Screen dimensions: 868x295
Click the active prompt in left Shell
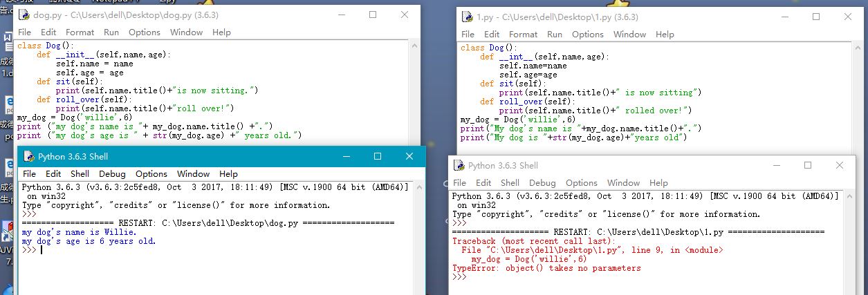coord(41,250)
